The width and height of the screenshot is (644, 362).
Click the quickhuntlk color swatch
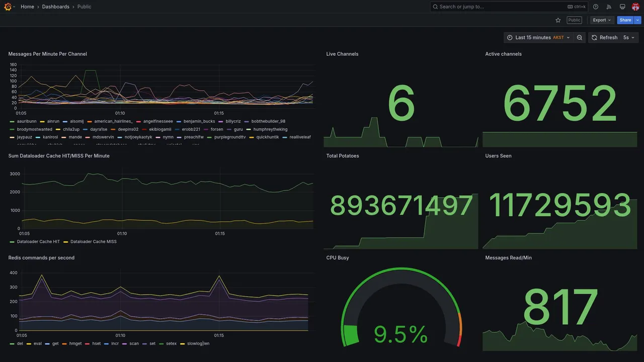coord(252,137)
